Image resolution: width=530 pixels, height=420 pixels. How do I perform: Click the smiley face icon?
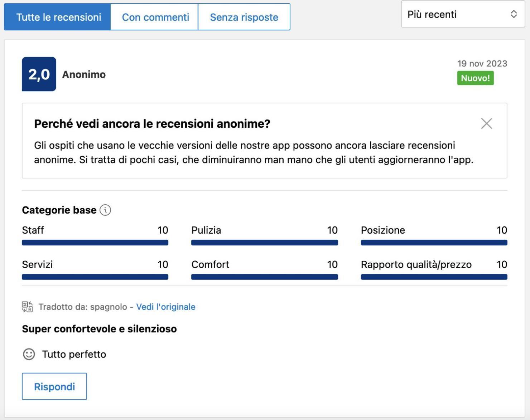coord(29,354)
